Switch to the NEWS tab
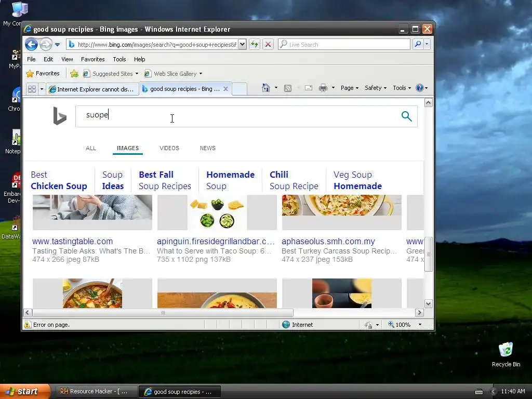532x399 pixels. [208, 148]
